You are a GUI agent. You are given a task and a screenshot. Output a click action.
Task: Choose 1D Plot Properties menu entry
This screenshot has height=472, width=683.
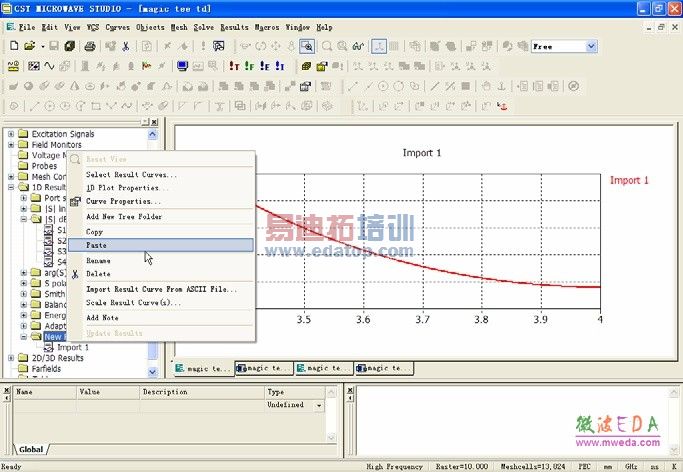click(x=161, y=188)
